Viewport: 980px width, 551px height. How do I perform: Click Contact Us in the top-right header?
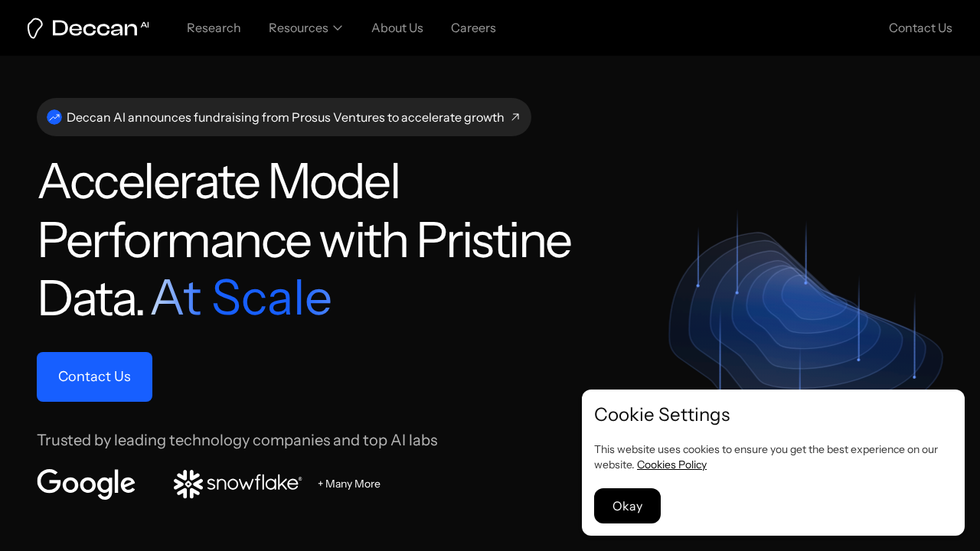pos(920,28)
